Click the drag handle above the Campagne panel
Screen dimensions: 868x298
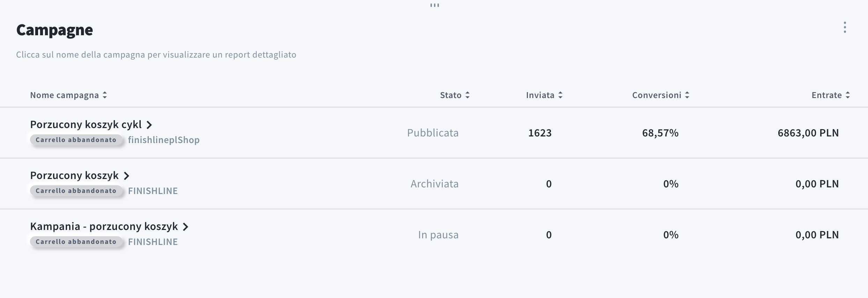(x=434, y=5)
